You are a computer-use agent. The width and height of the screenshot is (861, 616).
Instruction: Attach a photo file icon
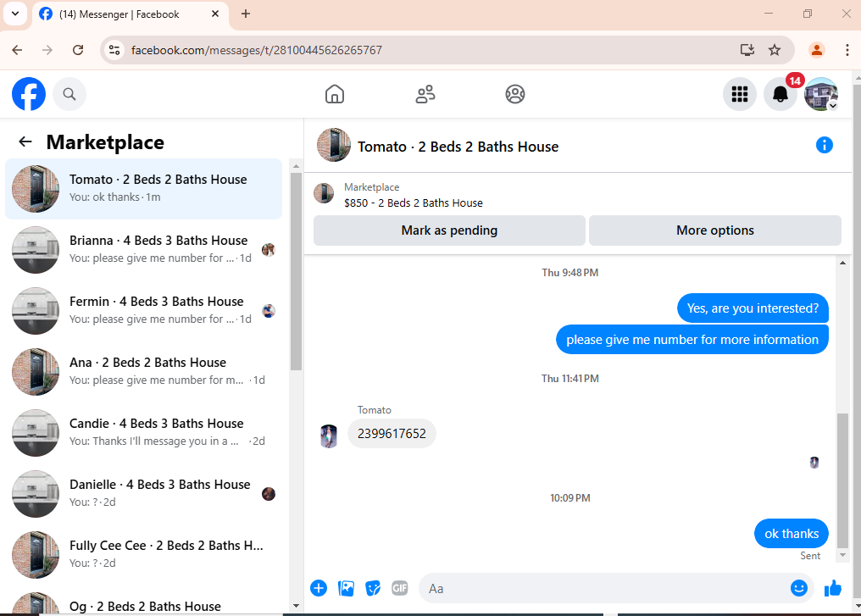click(346, 588)
